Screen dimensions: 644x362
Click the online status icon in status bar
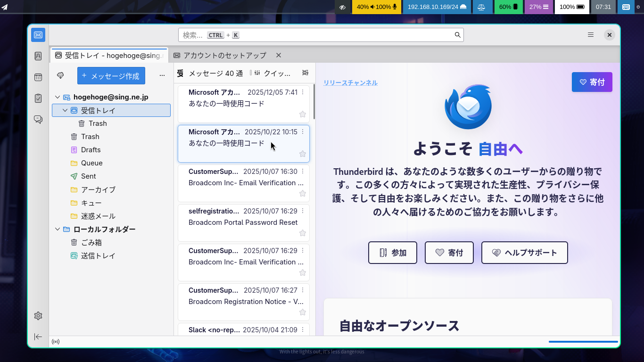56,342
